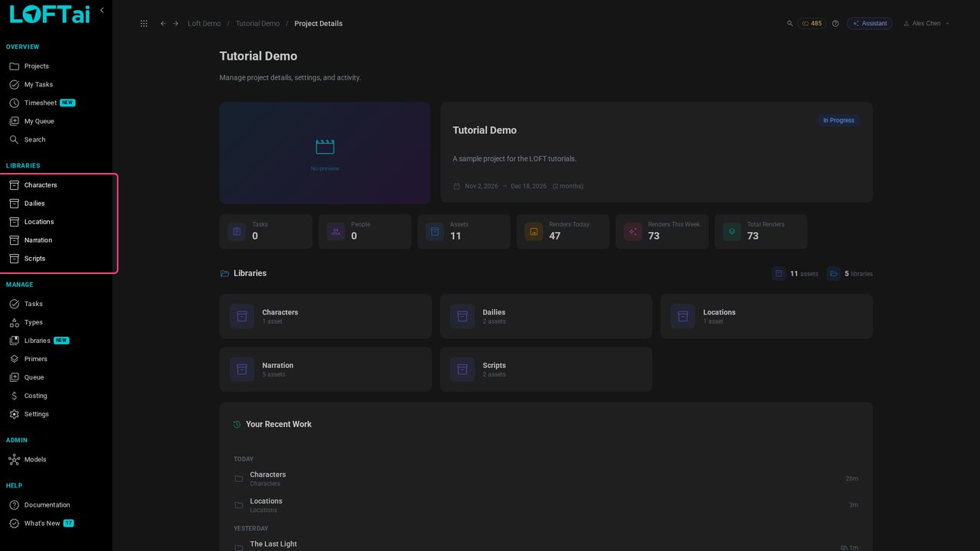Viewport: 980px width, 551px height.
Task: Go forward using the right arrow
Action: coord(175,24)
